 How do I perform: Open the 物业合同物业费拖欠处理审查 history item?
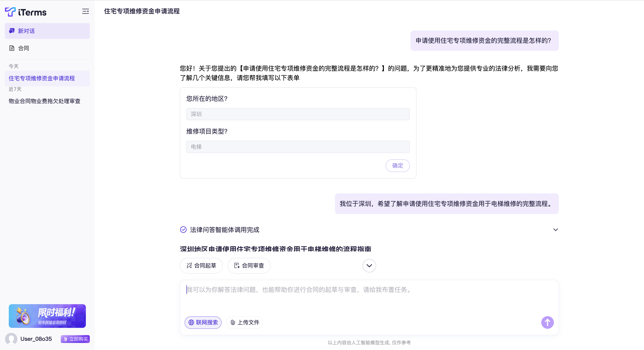44,101
